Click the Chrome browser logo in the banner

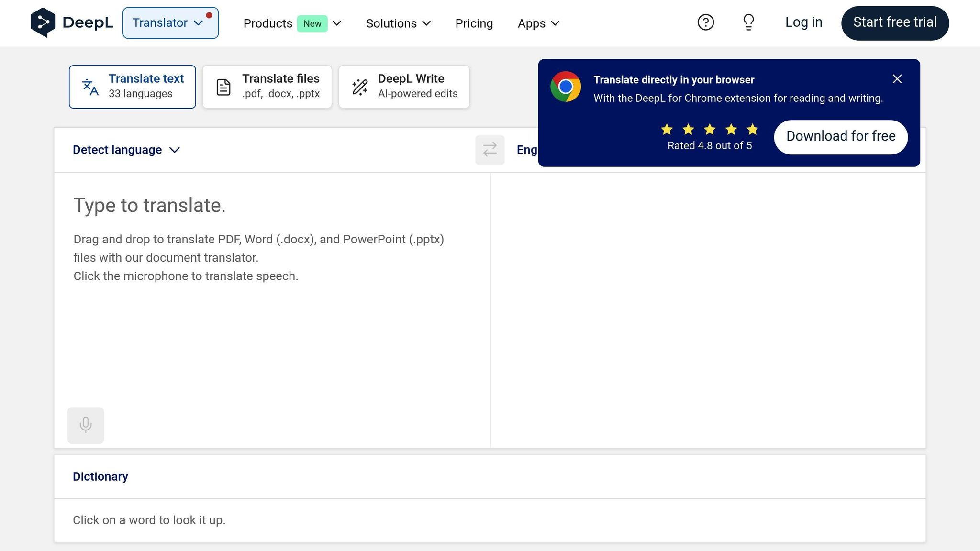[566, 87]
